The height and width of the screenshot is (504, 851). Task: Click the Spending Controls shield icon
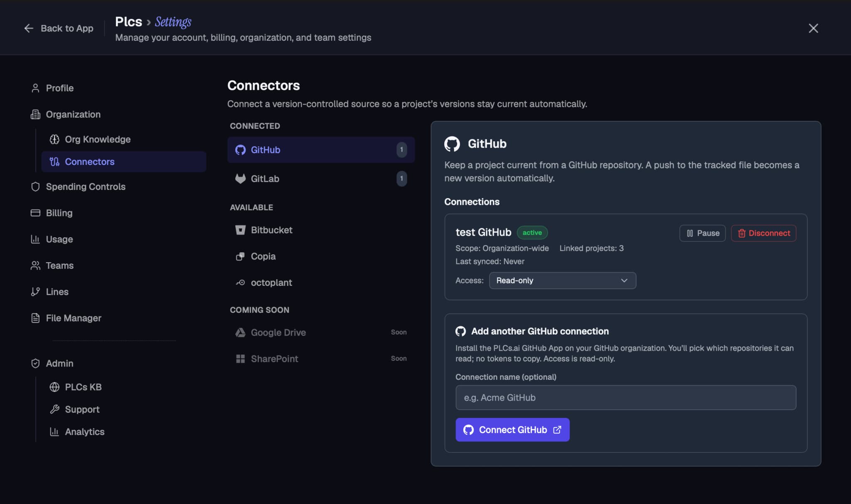pyautogui.click(x=35, y=187)
